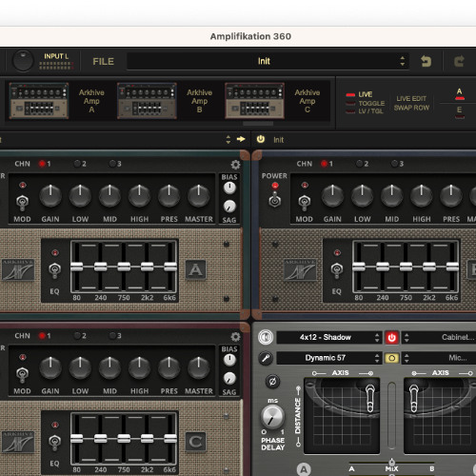Click the Arkhive logo badge on Amp C

tap(18, 442)
